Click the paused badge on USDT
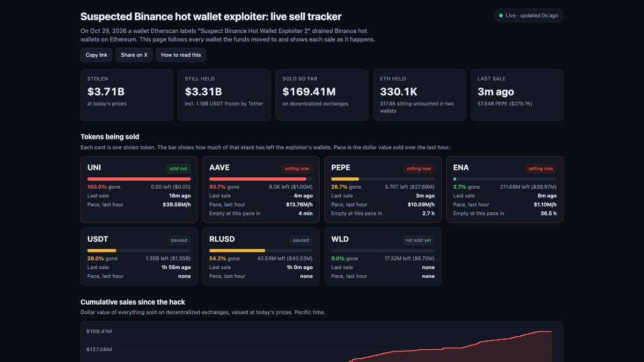 [x=179, y=240]
